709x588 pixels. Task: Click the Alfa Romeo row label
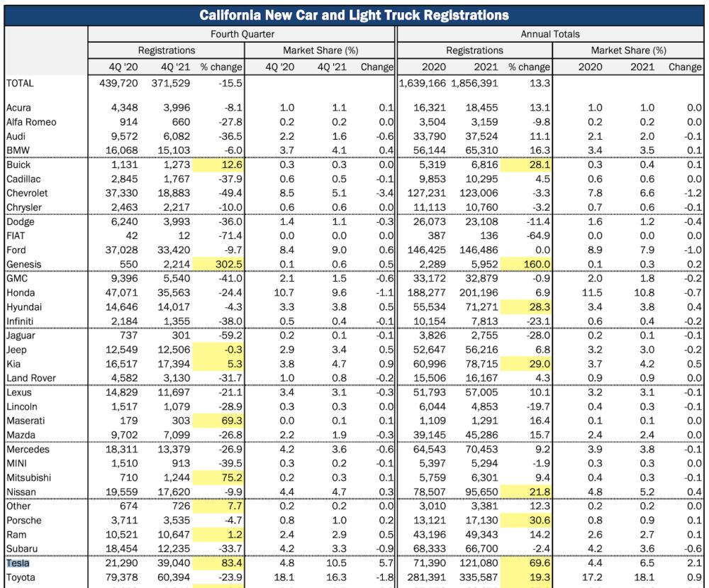tap(31, 122)
